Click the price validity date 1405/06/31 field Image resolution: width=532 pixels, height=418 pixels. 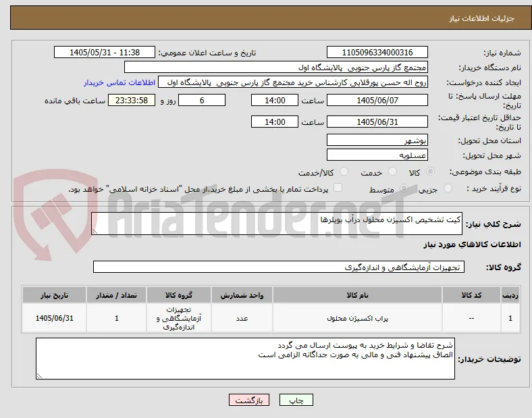point(377,122)
